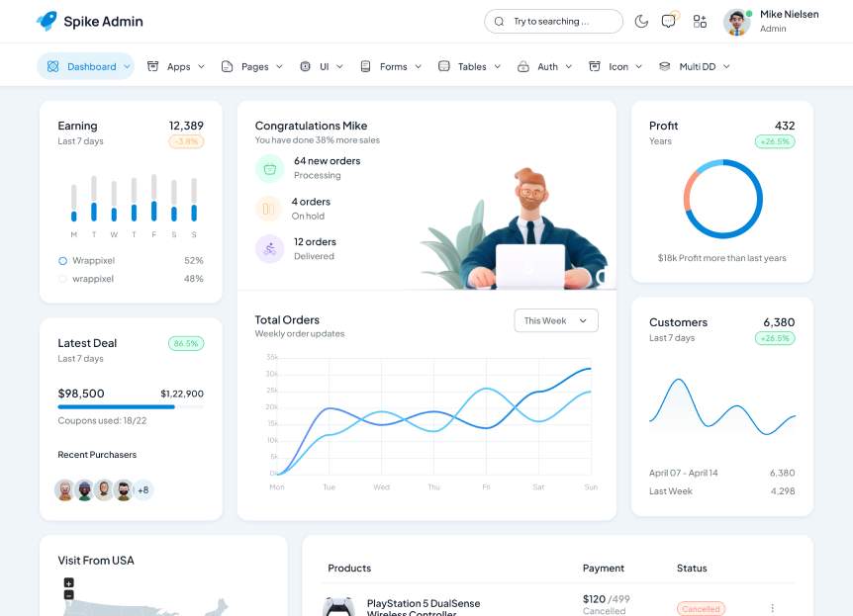Open the This Week dropdown
Image resolution: width=853 pixels, height=616 pixels.
556,320
